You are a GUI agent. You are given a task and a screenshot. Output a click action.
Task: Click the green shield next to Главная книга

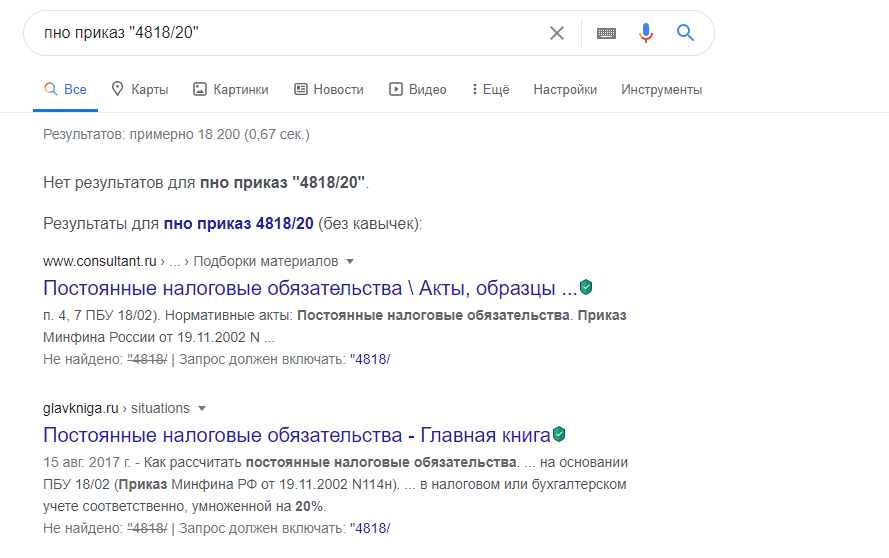[559, 434]
